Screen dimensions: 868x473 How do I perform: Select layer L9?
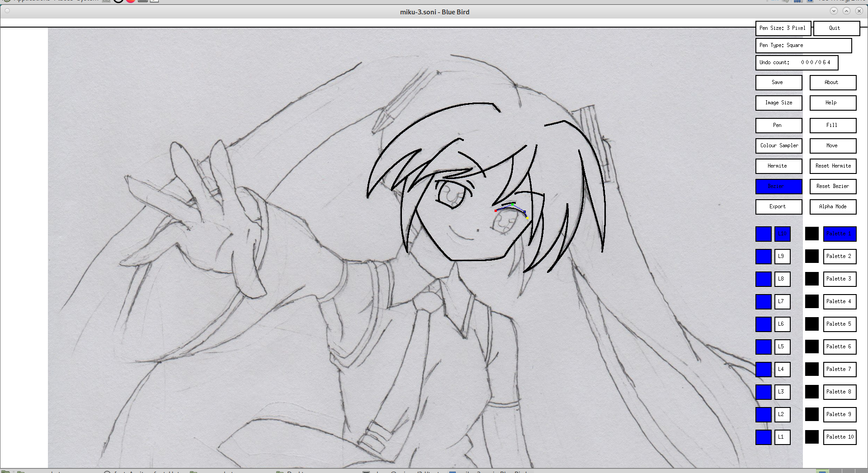[783, 257]
